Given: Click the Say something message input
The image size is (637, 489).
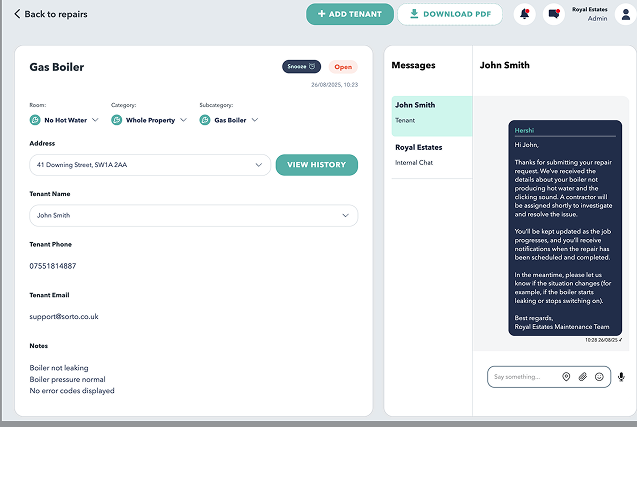Looking at the screenshot, I should pyautogui.click(x=521, y=377).
